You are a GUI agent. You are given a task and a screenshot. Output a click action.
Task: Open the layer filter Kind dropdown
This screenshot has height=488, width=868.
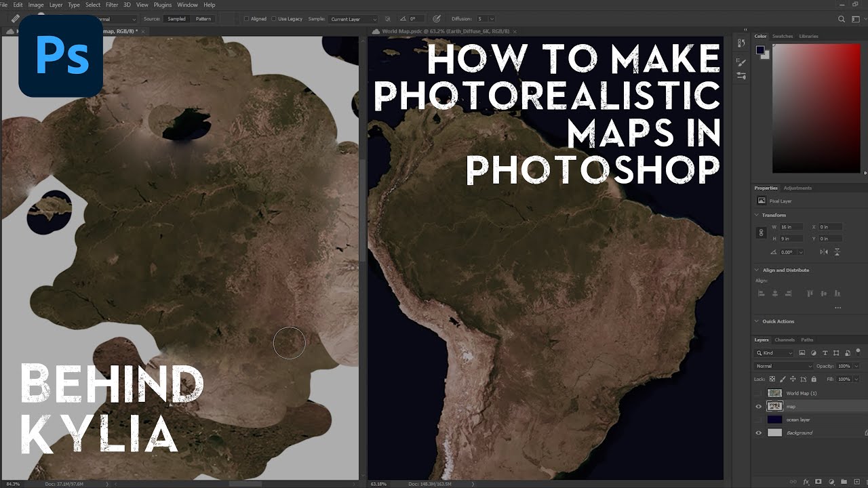pyautogui.click(x=774, y=353)
